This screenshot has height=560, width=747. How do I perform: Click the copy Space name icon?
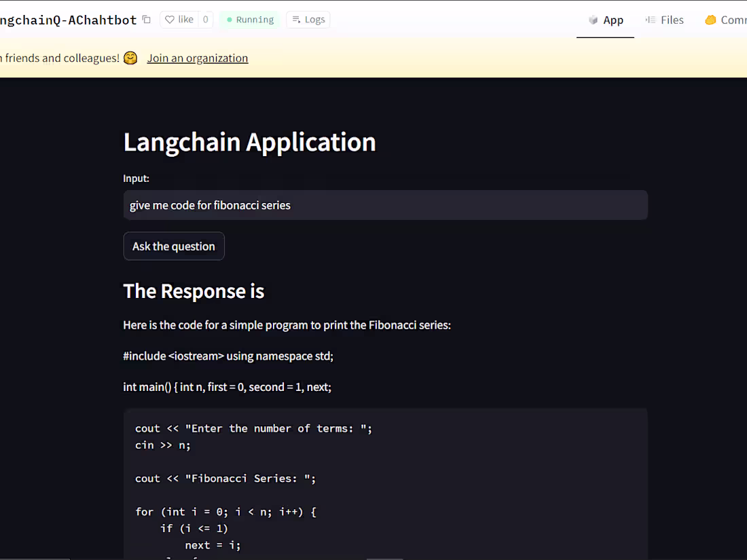pos(146,20)
